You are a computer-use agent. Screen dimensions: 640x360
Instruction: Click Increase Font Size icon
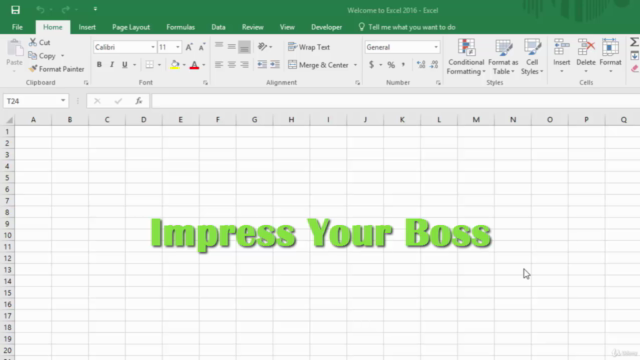189,47
